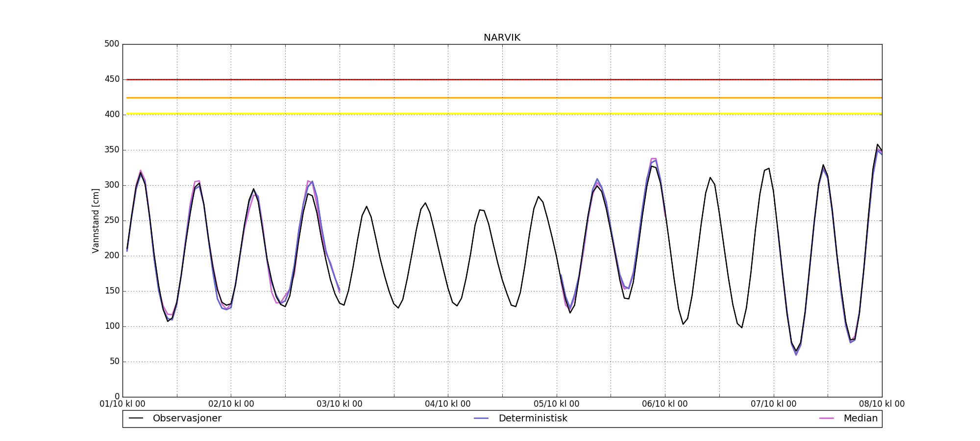
Task: Click the 04/10 kl 00 date label
Action: click(x=448, y=404)
